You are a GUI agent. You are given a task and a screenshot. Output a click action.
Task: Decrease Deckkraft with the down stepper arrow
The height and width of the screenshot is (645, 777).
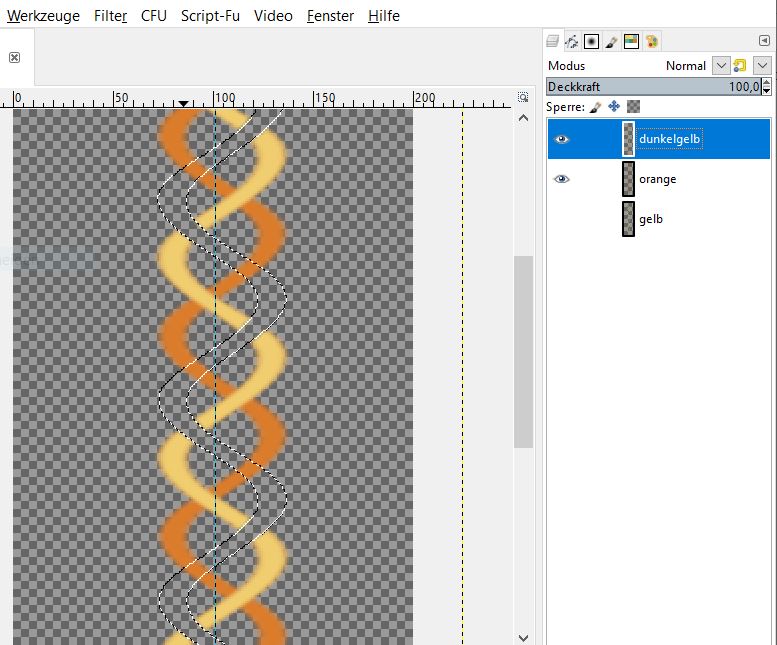pyautogui.click(x=767, y=91)
